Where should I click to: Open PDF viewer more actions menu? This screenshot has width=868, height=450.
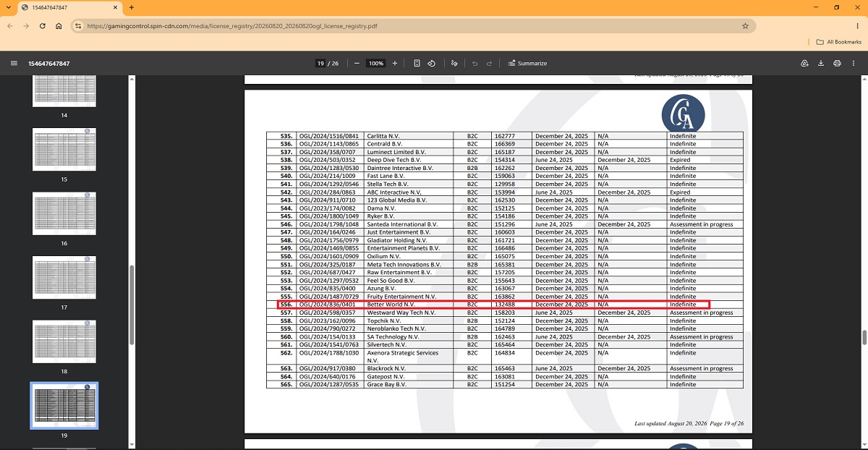coord(854,64)
